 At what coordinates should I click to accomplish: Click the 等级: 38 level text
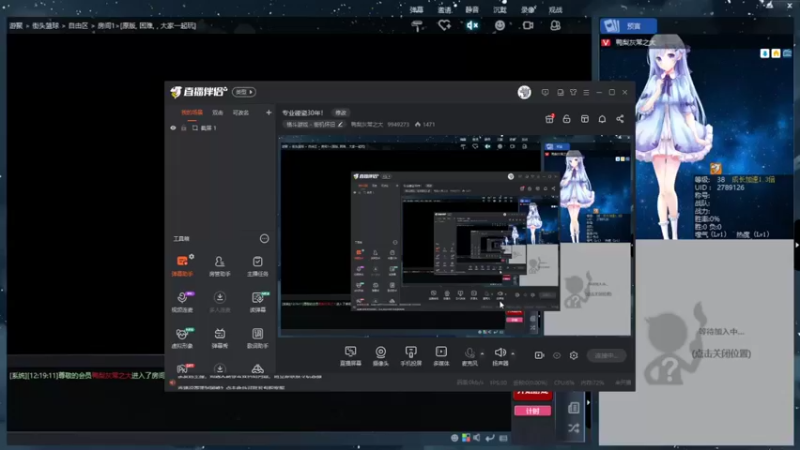[710, 180]
